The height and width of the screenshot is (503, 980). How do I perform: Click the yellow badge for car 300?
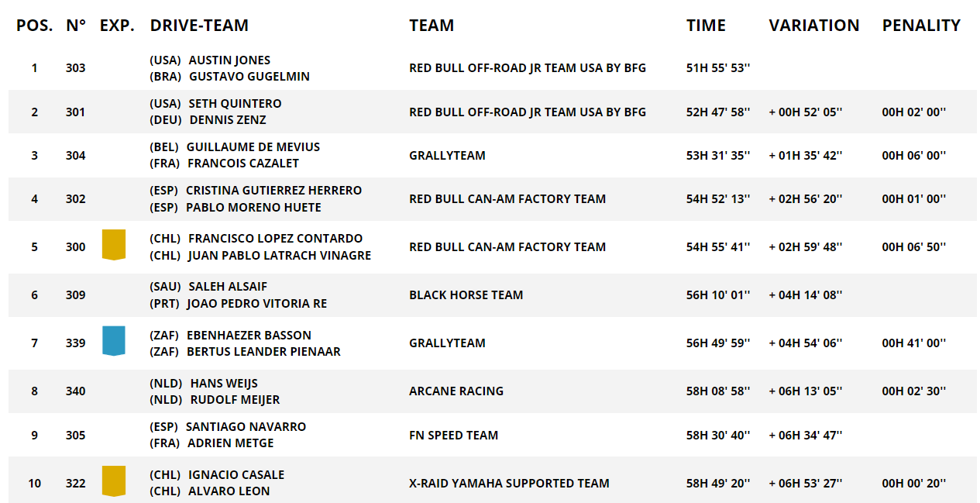pyautogui.click(x=114, y=245)
